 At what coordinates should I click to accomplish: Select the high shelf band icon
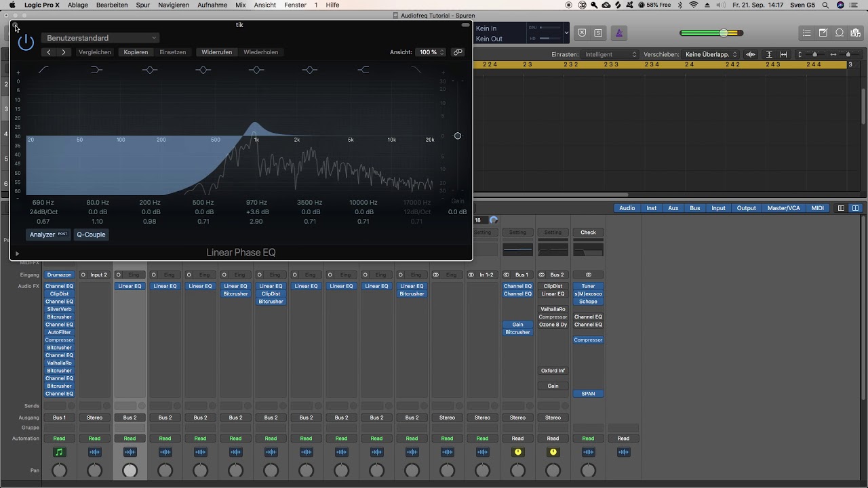click(x=363, y=70)
